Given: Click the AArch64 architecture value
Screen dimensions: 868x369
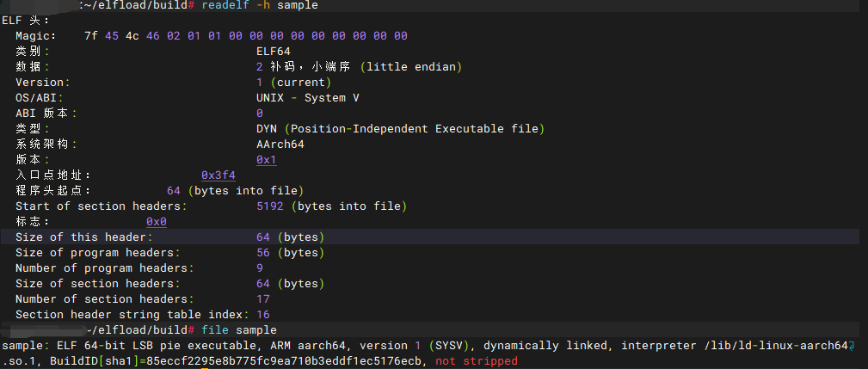Looking at the screenshot, I should pos(280,145).
